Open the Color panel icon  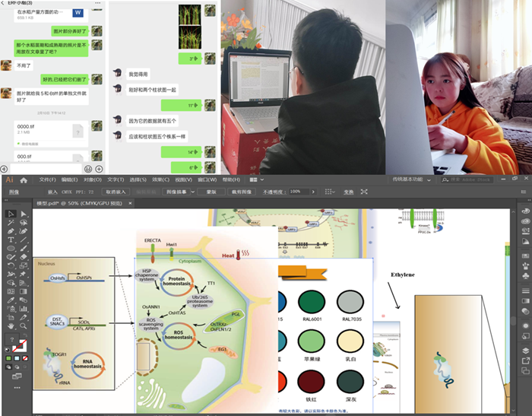[x=526, y=211]
